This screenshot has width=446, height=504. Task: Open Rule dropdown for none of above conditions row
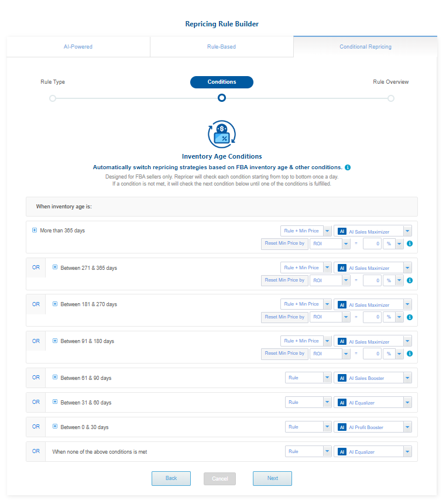tap(308, 451)
